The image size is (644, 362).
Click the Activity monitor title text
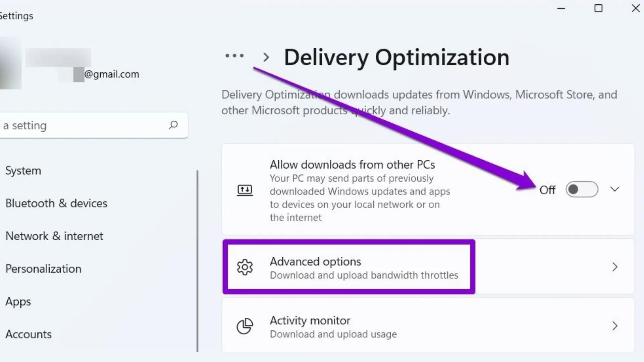pos(310,320)
